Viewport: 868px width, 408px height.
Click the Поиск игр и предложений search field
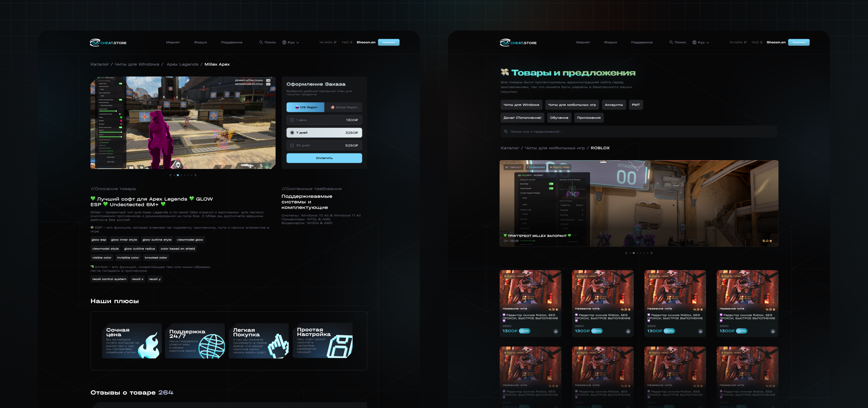click(639, 132)
